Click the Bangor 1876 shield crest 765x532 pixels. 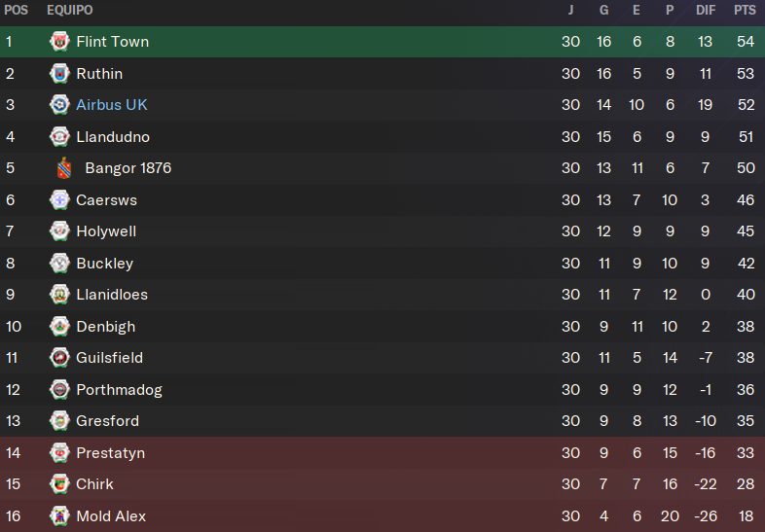[x=64, y=168]
